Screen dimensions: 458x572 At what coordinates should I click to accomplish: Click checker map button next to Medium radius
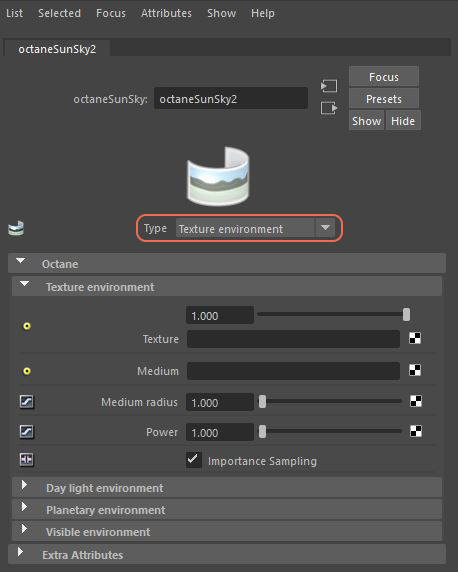[x=416, y=401]
